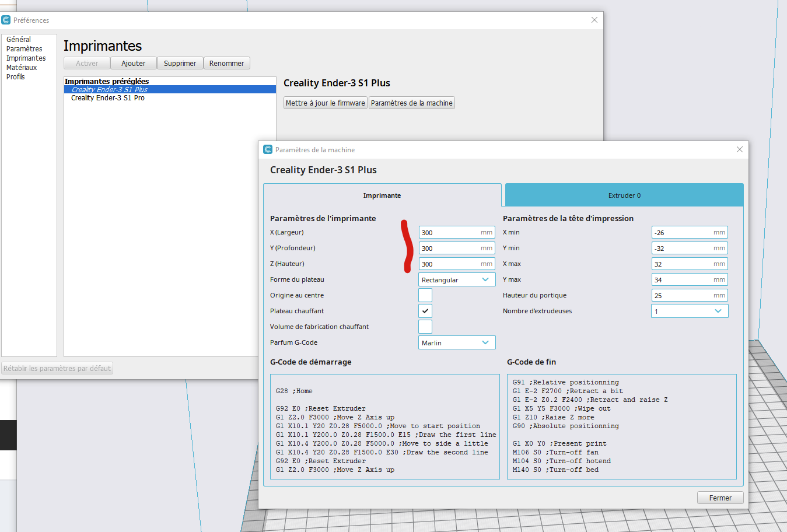
Task: Click the 'Paramètres de l'imprimante' heading
Action: pos(323,218)
